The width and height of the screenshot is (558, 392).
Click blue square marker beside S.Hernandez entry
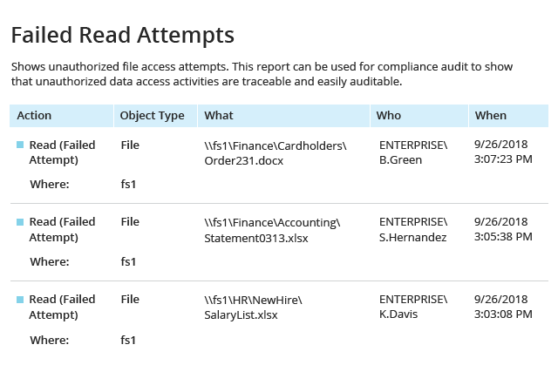[20, 222]
